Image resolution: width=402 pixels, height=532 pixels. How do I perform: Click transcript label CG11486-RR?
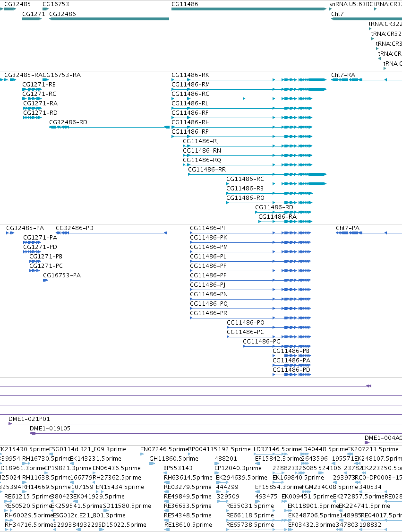click(x=207, y=170)
